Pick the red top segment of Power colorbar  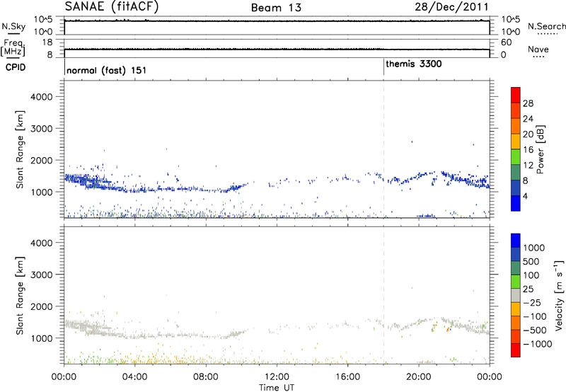[x=516, y=96]
